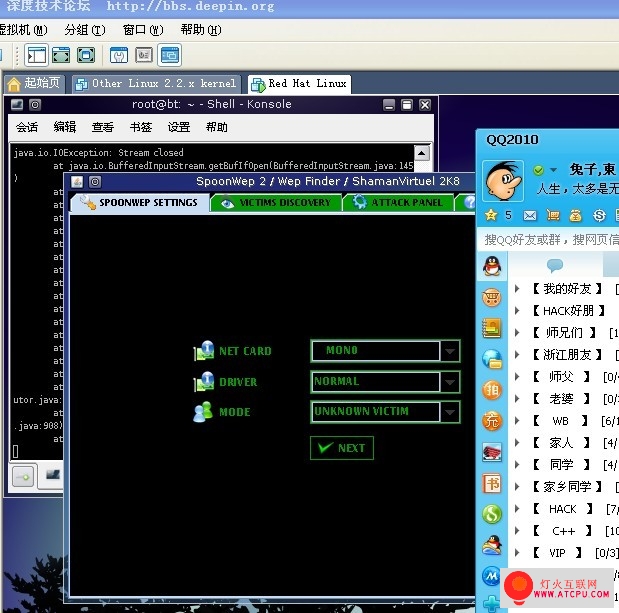619x613 pixels.
Task: Expand the HACK好朋 group
Action: pyautogui.click(x=517, y=311)
